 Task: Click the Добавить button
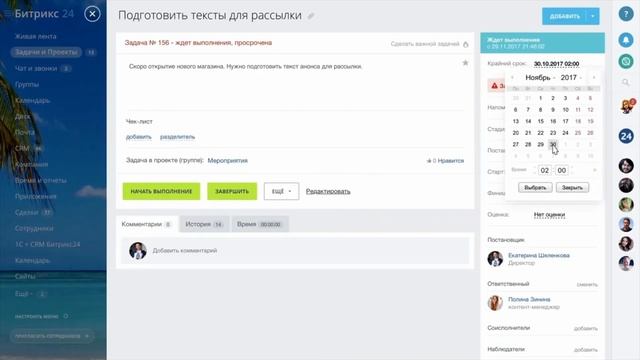tap(564, 16)
